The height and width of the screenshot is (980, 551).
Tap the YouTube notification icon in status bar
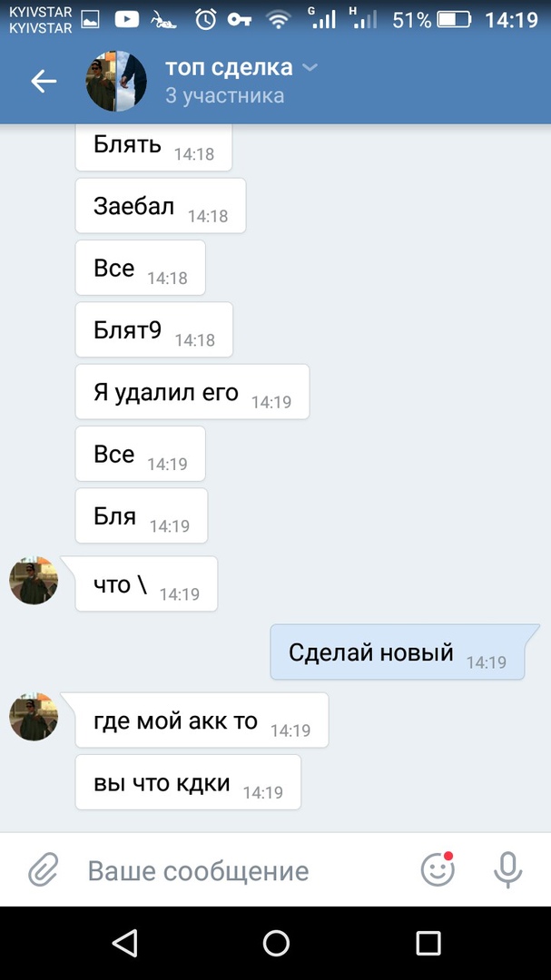tap(127, 20)
